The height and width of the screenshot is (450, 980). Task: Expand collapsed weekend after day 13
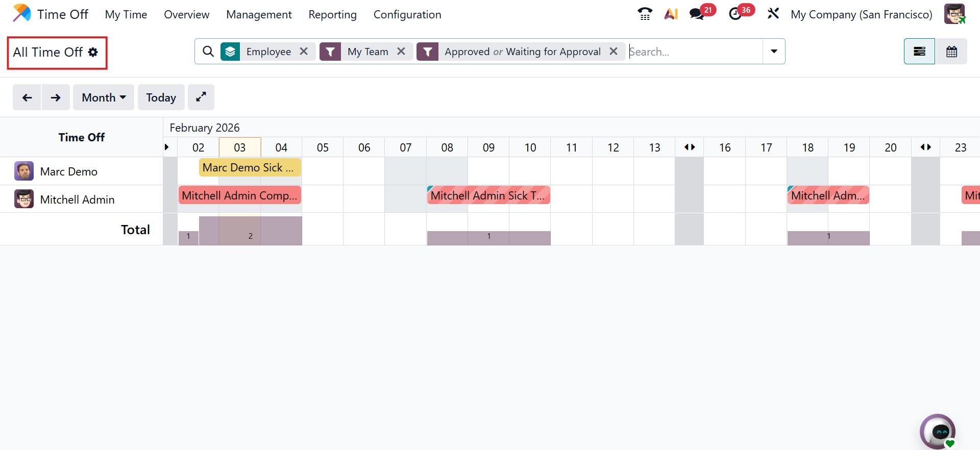pyautogui.click(x=690, y=147)
